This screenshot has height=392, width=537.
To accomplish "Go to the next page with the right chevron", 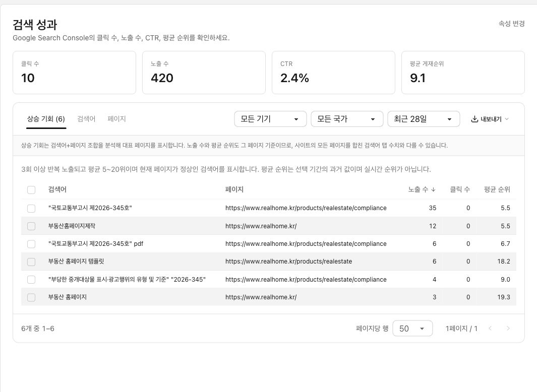I will coord(508,329).
